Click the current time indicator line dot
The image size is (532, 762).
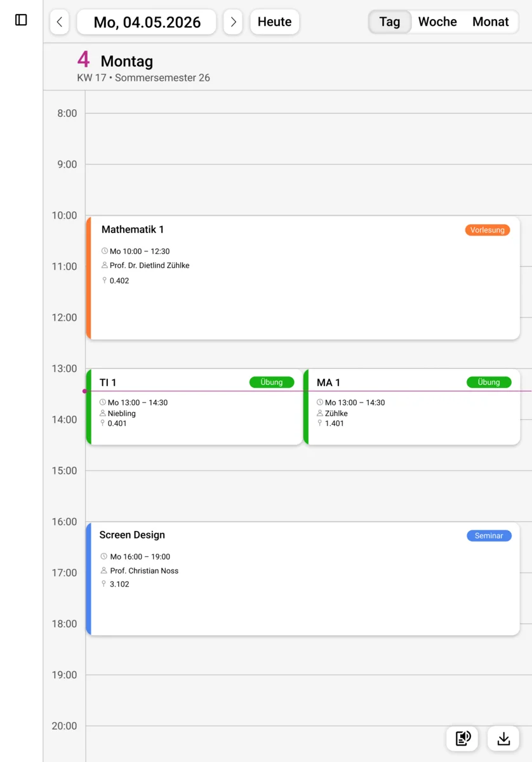[x=84, y=391]
